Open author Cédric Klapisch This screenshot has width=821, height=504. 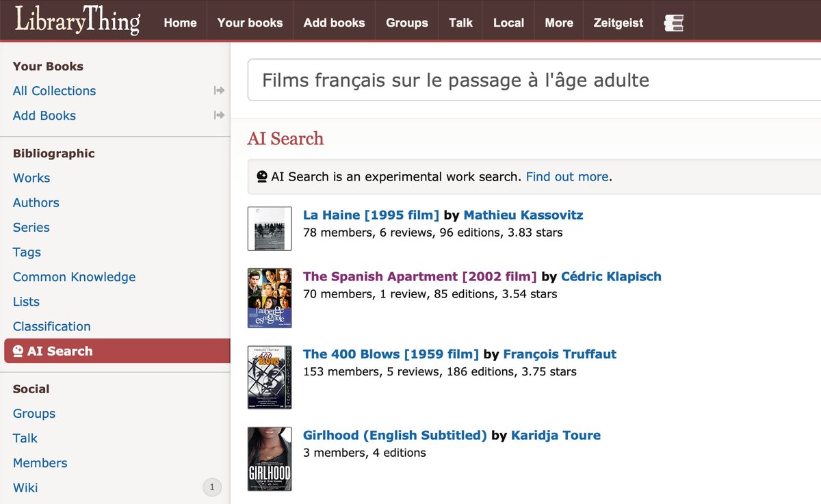click(x=611, y=276)
